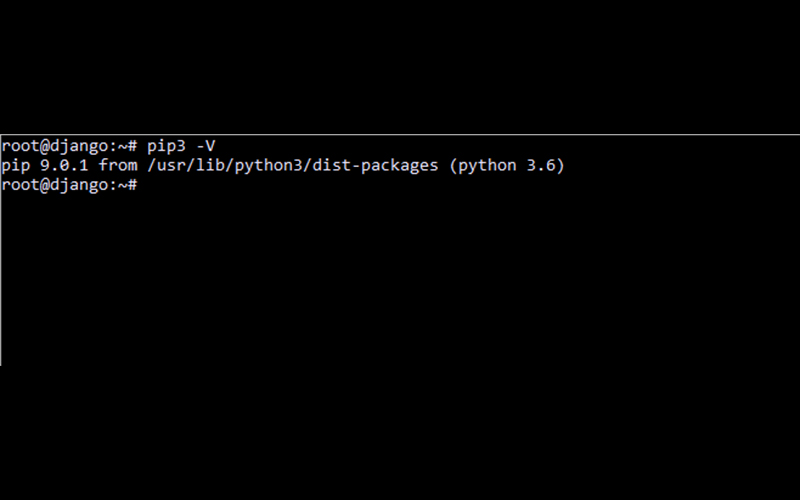Screen dimensions: 800x500
Task: Click the word "pip" starting the output line
Action: coord(15,165)
